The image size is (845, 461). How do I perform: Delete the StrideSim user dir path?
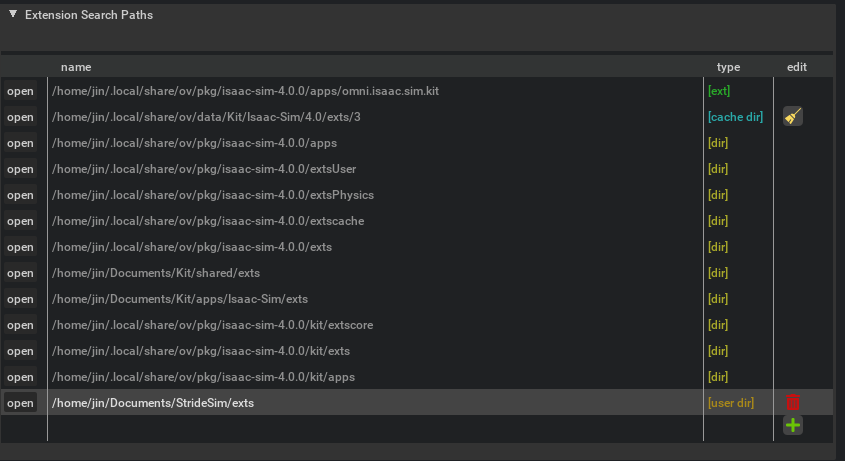click(792, 402)
